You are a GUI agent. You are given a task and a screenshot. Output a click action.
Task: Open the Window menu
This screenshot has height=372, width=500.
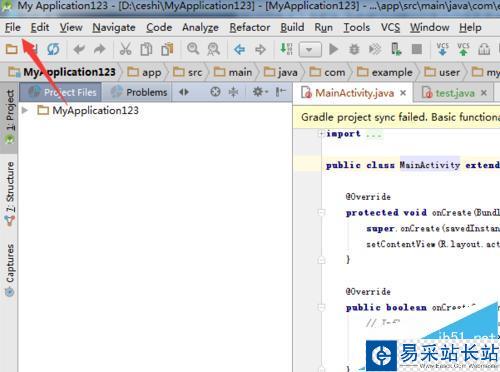coord(429,27)
